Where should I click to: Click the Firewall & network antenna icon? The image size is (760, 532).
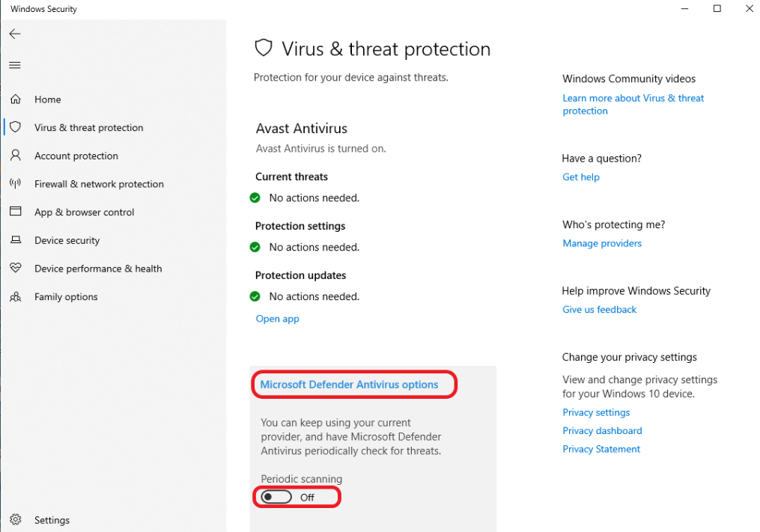click(15, 184)
